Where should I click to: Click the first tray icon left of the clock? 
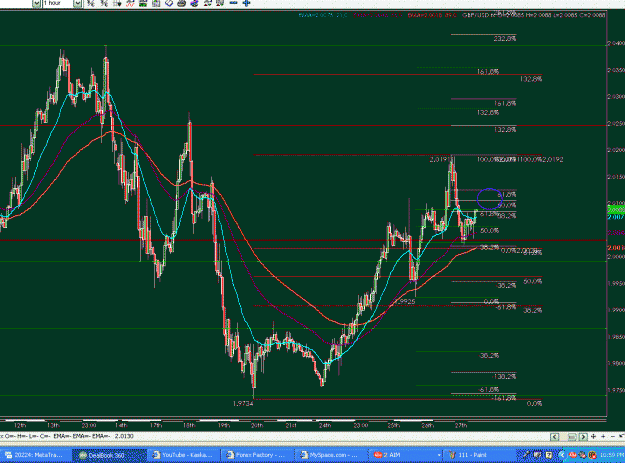click(x=592, y=455)
